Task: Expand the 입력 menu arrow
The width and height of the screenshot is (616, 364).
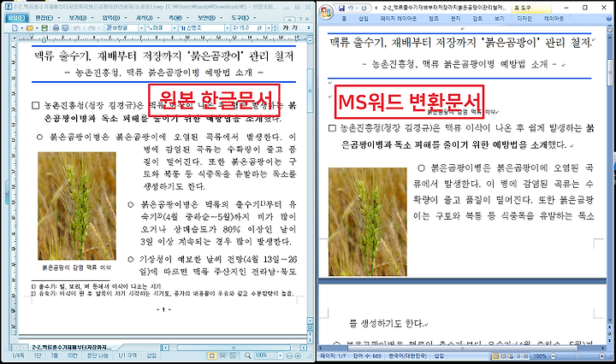Action: click(126, 18)
